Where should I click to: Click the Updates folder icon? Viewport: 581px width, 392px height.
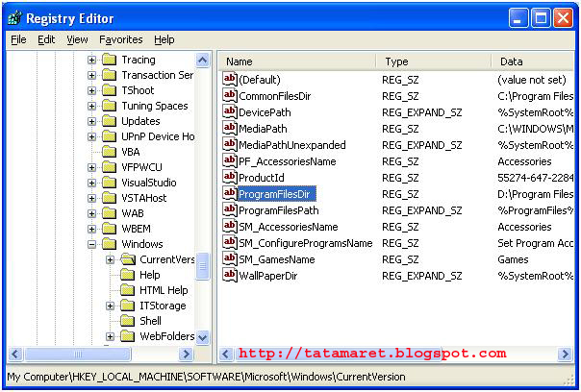110,121
